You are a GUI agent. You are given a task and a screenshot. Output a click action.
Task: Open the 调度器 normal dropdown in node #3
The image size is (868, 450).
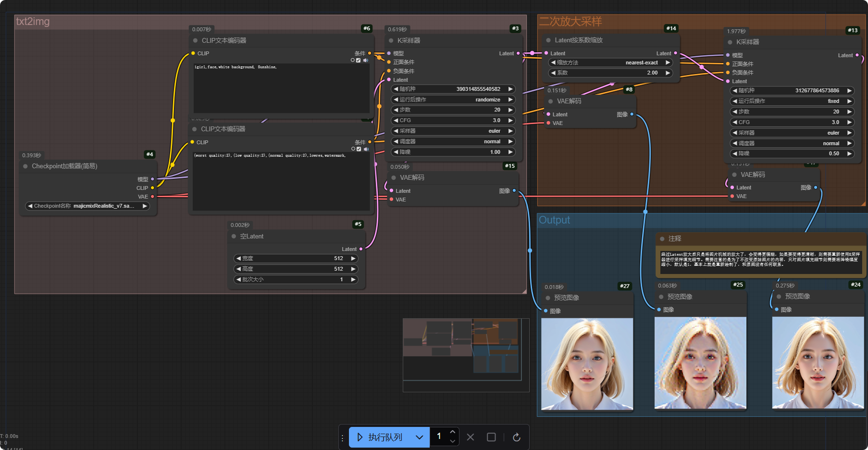[x=453, y=141]
